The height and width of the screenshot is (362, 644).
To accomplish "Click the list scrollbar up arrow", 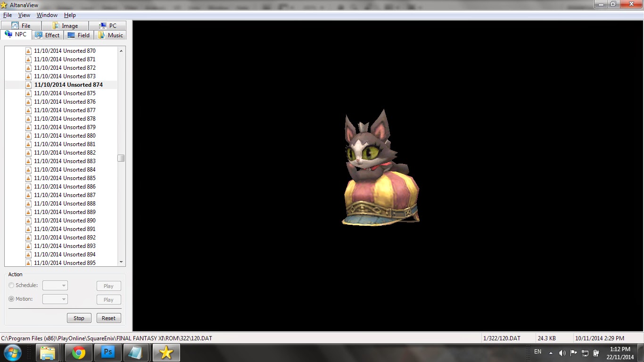I will click(x=121, y=50).
